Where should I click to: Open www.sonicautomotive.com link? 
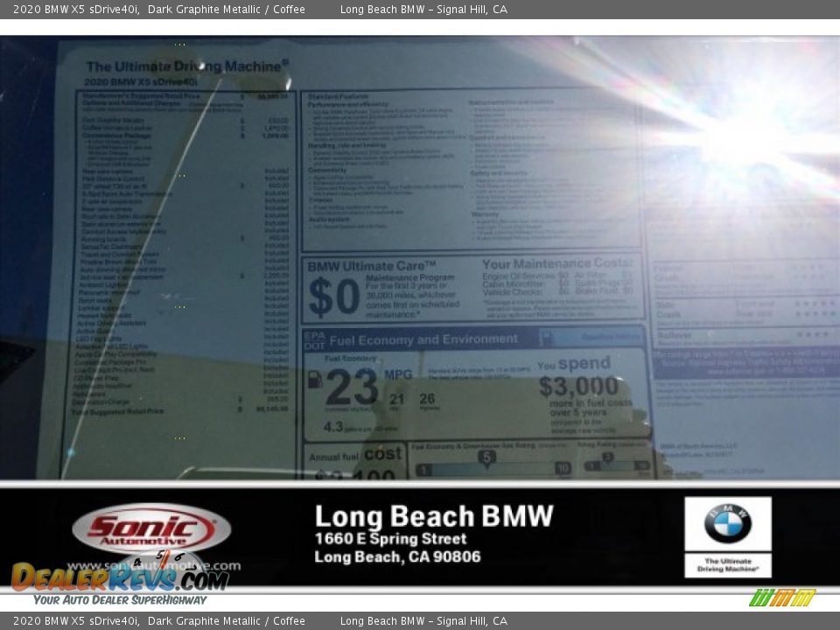coord(154,566)
